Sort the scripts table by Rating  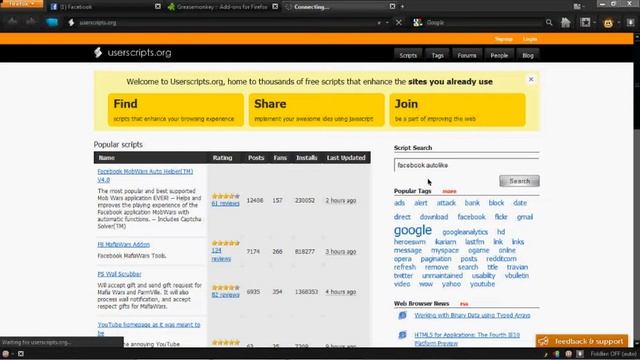coord(222,158)
